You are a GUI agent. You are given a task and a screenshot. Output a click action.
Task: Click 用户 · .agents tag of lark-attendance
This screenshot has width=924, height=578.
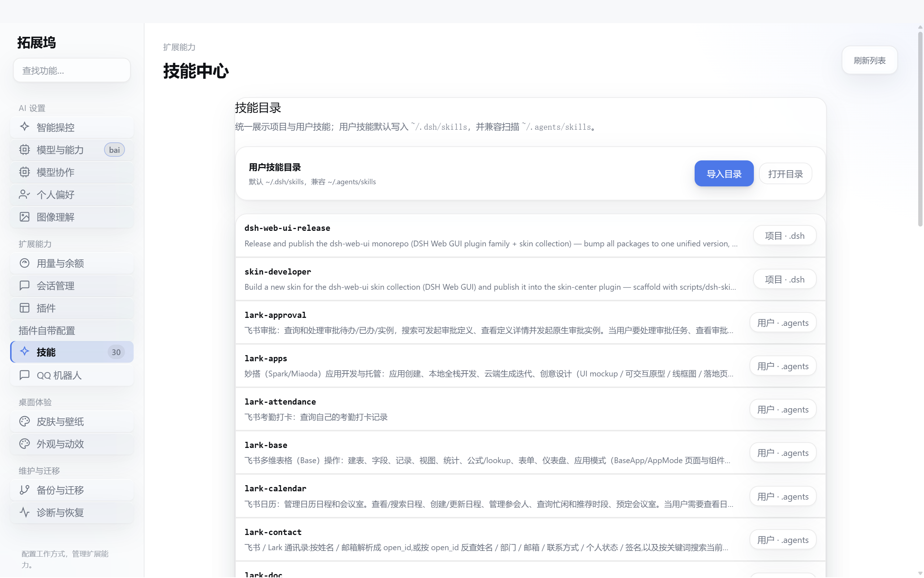[x=783, y=409]
